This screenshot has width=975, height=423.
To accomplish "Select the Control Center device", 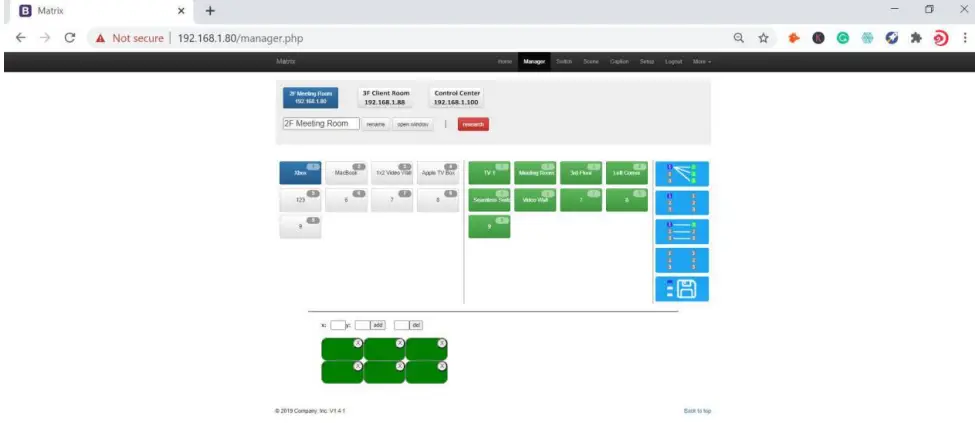I will (x=457, y=97).
